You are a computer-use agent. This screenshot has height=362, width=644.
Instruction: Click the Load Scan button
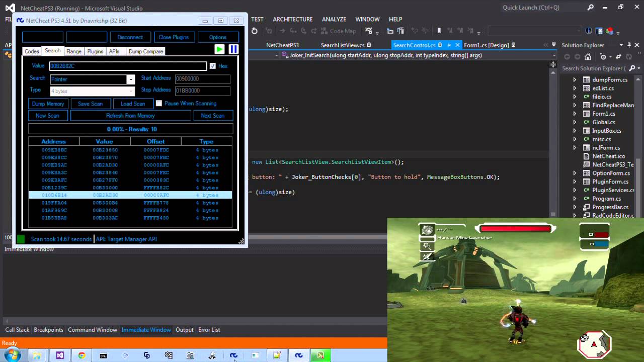(133, 104)
